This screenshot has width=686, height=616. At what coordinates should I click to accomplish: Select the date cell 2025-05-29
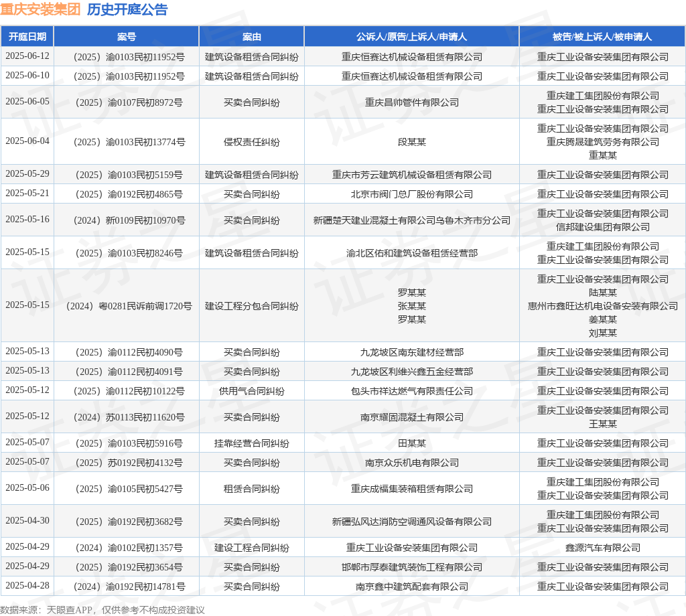(x=27, y=174)
